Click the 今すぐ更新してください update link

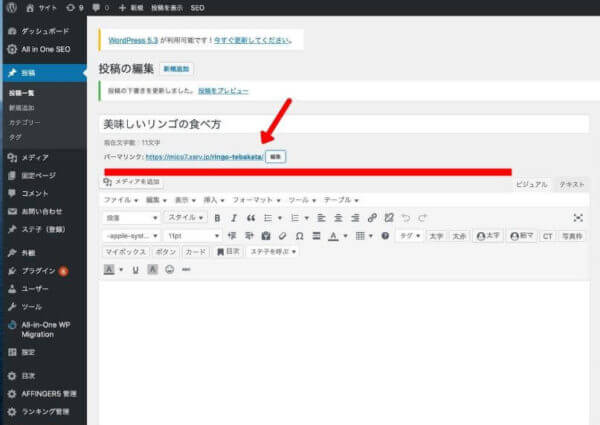(253, 40)
